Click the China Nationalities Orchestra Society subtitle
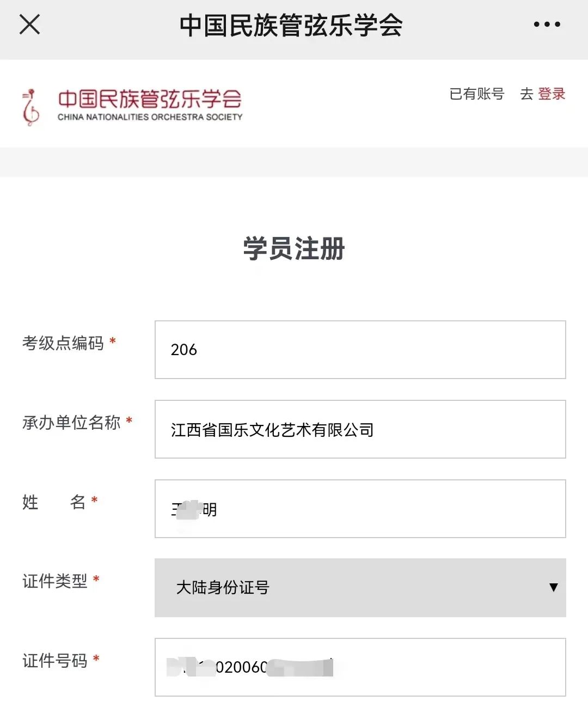This screenshot has height=707, width=588. click(x=150, y=117)
